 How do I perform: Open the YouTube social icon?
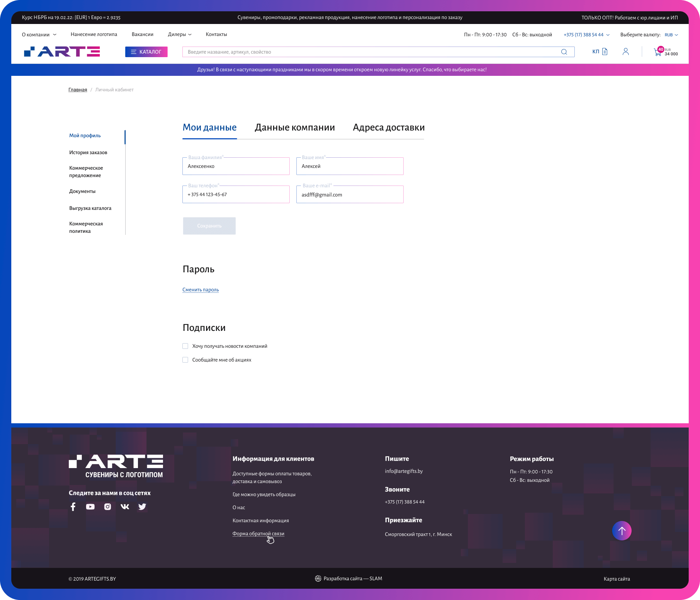(90, 507)
